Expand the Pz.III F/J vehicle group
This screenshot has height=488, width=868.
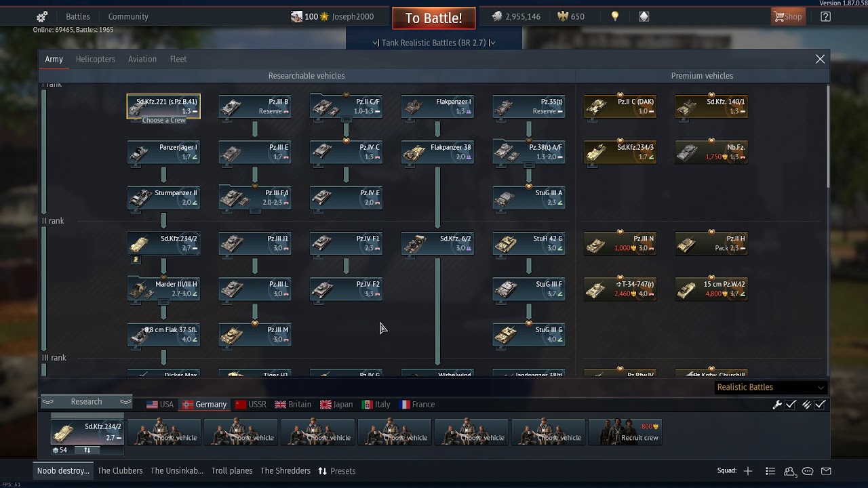coord(255,197)
